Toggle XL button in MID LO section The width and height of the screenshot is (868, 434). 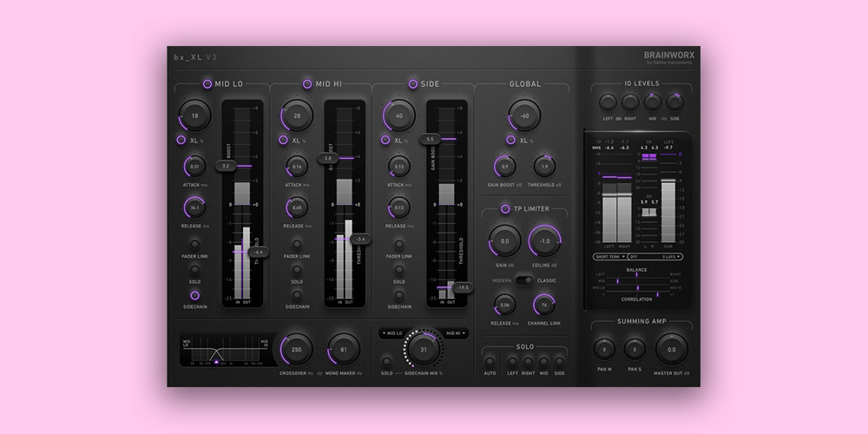click(181, 140)
